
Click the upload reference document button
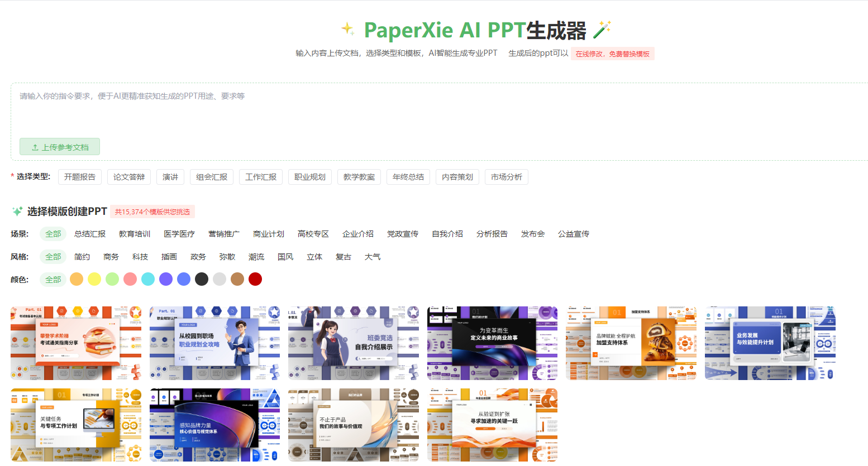click(x=60, y=147)
